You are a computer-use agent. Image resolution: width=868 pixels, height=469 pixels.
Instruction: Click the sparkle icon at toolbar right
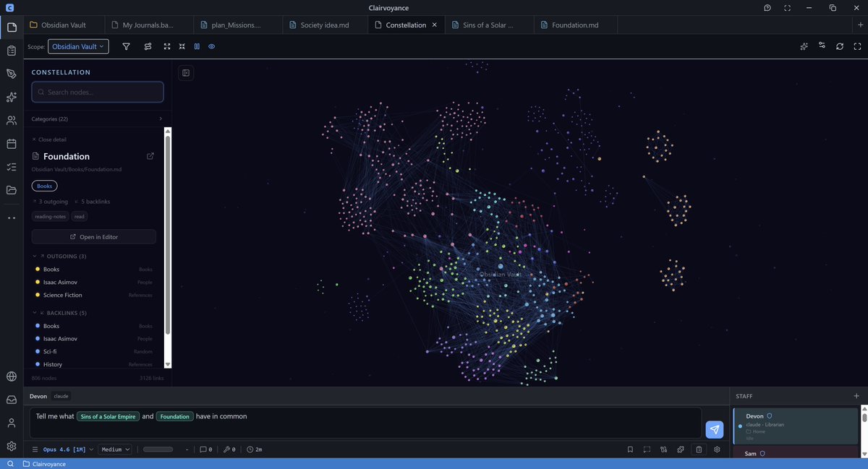pyautogui.click(x=804, y=46)
